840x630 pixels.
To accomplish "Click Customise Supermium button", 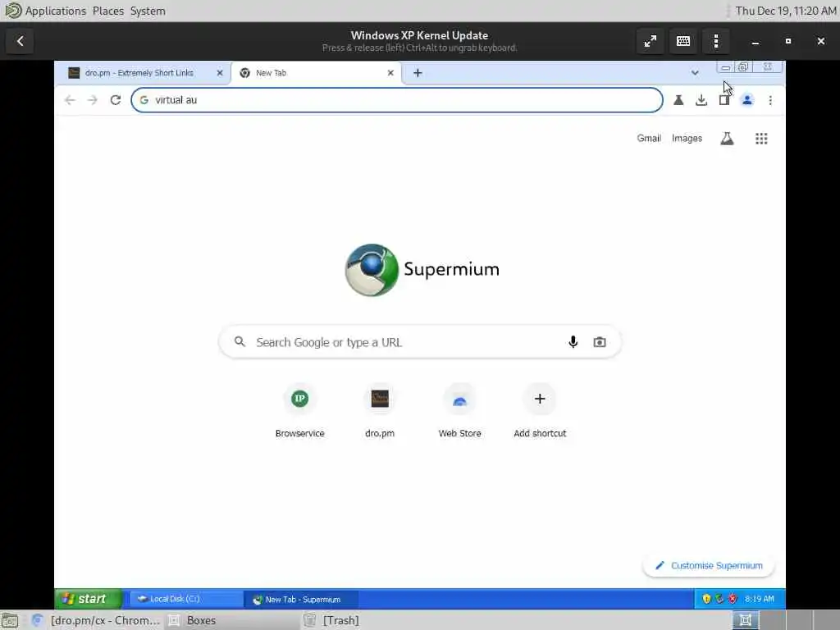I will (709, 566).
